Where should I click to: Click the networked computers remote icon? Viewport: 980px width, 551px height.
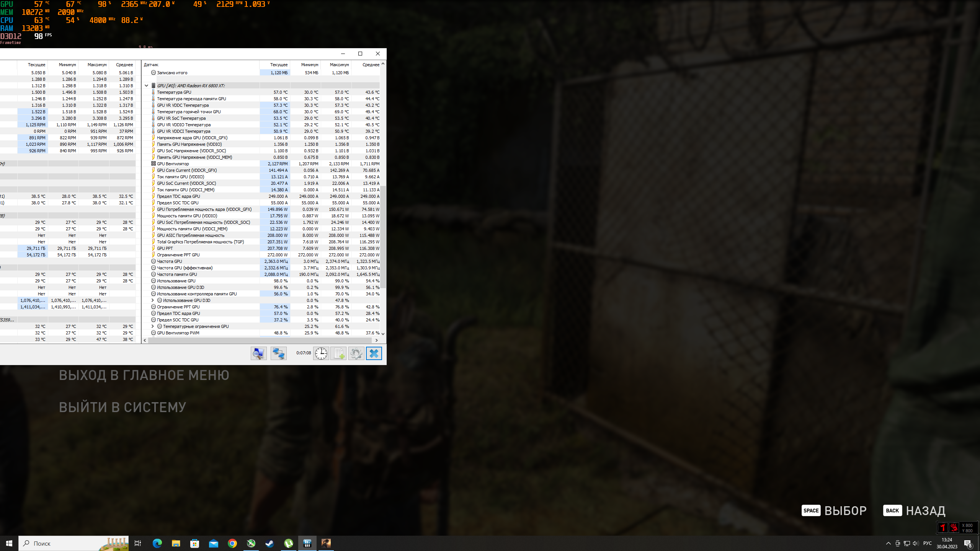coord(278,353)
